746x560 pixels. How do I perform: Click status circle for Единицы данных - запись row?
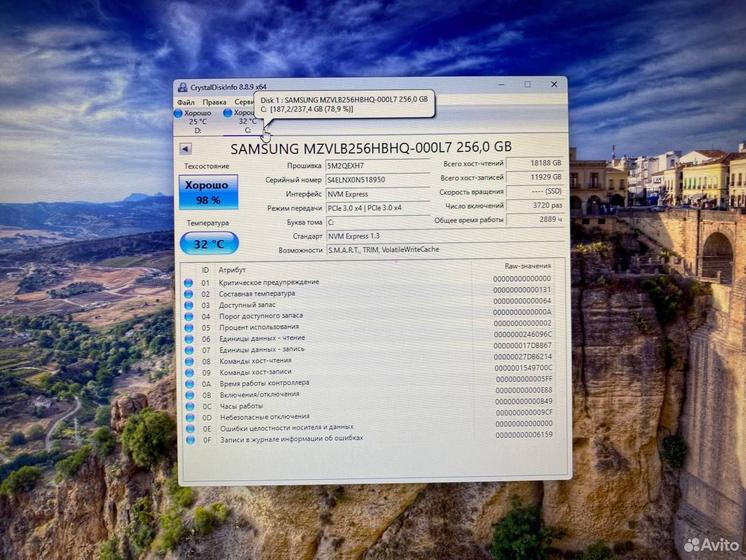pos(189,350)
